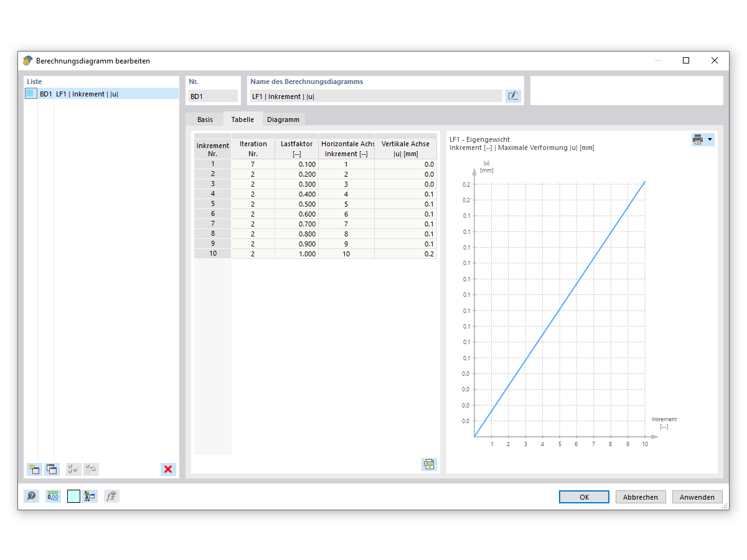This screenshot has width=747, height=560.
Task: Rename diagram via the pencil edit icon
Action: 512,95
